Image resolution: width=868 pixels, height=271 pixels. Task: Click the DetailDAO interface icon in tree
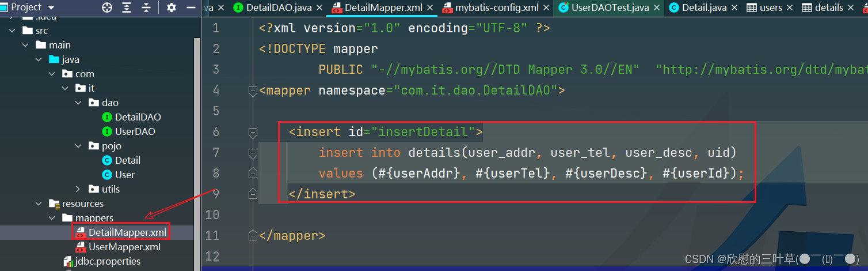click(106, 117)
